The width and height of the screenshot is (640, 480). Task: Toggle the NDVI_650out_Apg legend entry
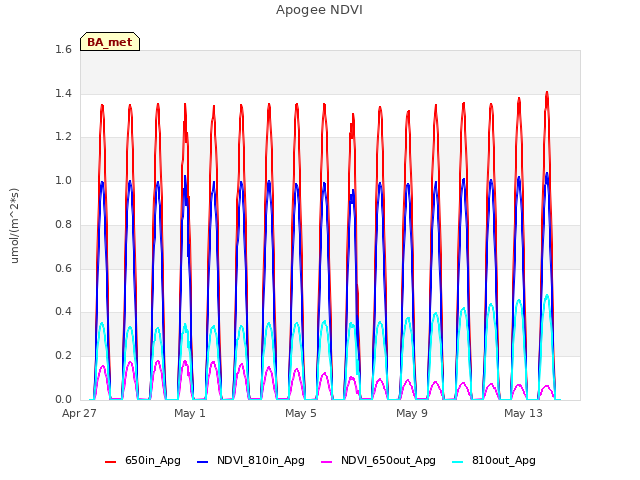pyautogui.click(x=378, y=460)
